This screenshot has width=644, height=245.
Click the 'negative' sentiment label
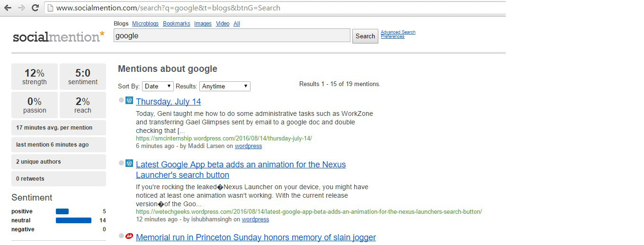tap(23, 229)
